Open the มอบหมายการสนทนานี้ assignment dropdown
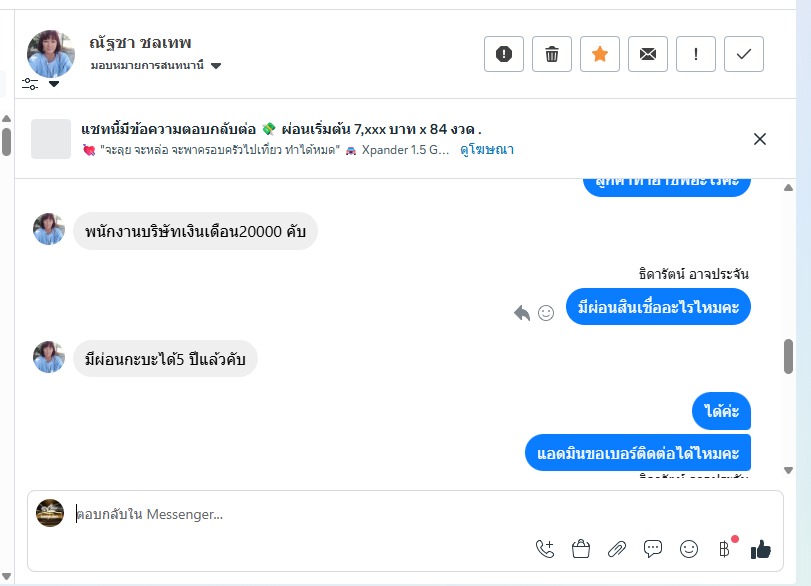 tap(216, 66)
